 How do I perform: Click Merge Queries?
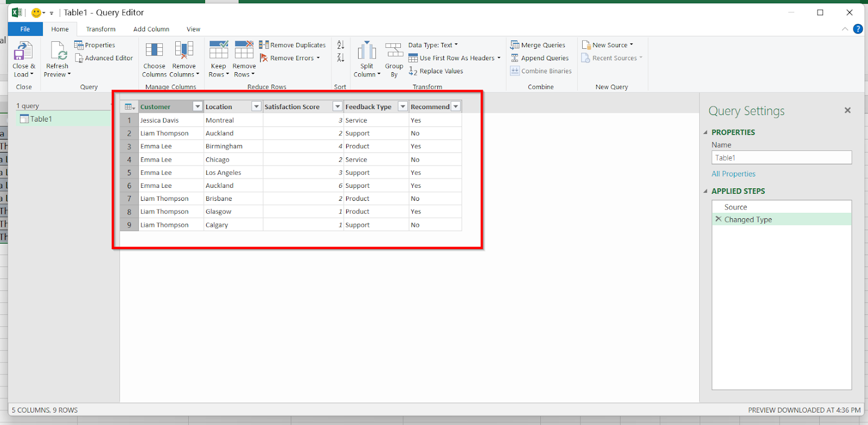(x=538, y=45)
